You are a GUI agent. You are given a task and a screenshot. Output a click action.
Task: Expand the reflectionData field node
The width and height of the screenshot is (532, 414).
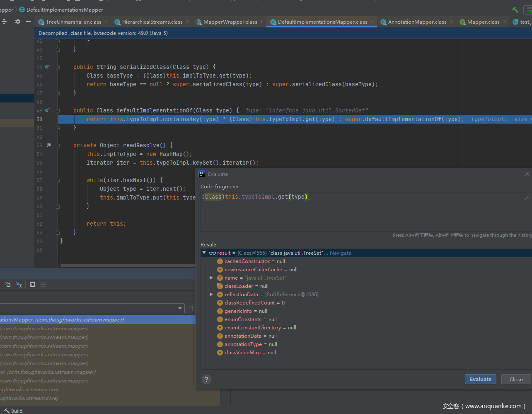pyautogui.click(x=211, y=295)
